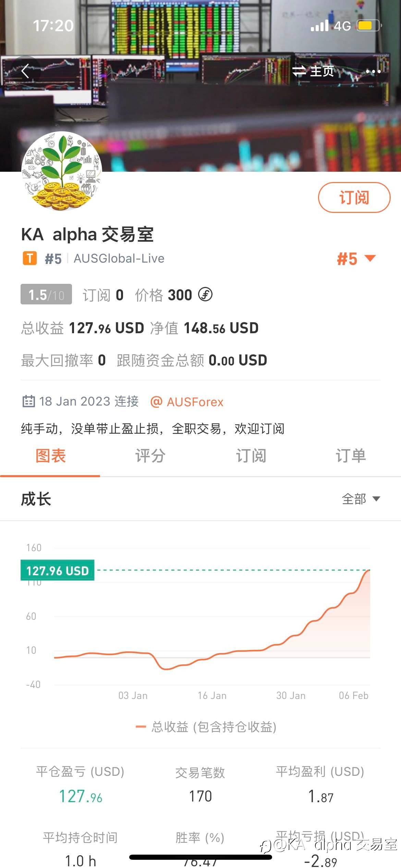Expand the #5 account dropdown
Viewport: 401px width, 868px height.
click(356, 258)
